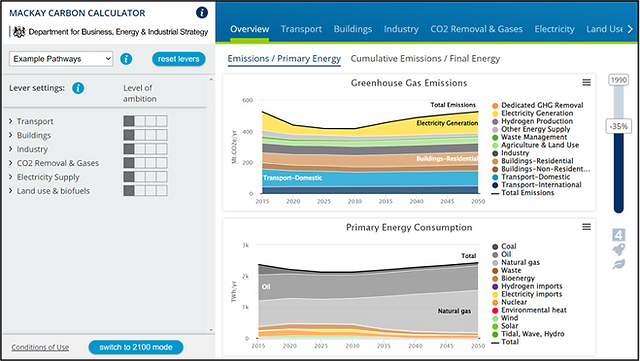Open the Greenhouse Gas Emissions chart hamburger menu

(586, 82)
